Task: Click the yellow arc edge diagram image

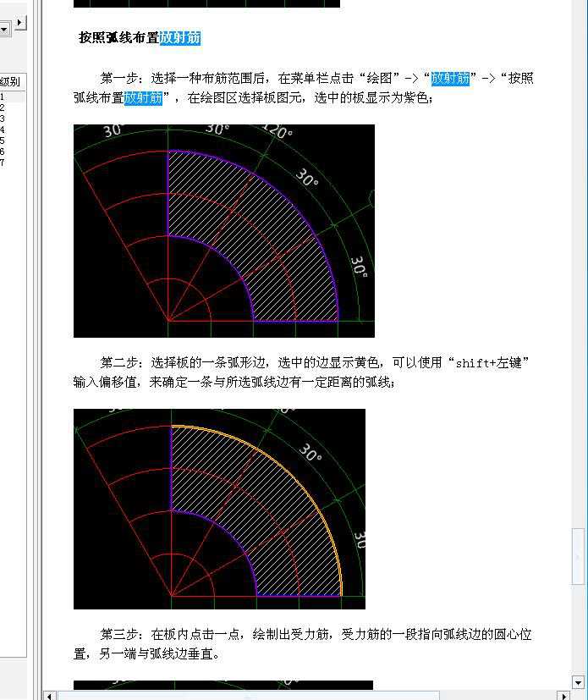Action: click(x=219, y=509)
